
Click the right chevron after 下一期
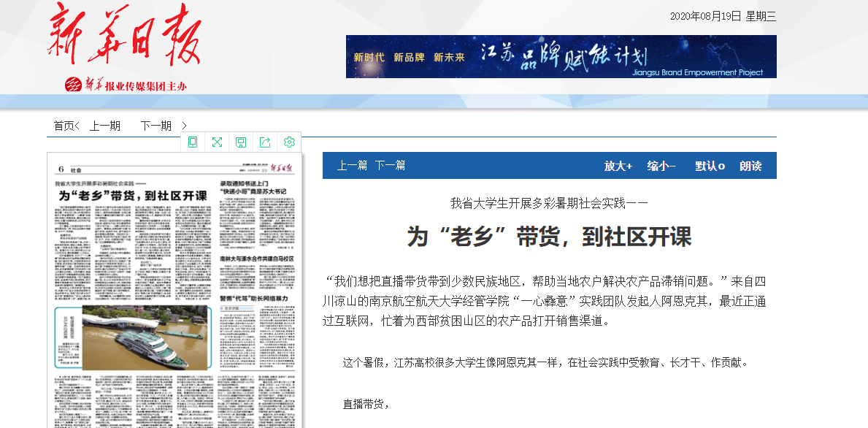(x=184, y=126)
